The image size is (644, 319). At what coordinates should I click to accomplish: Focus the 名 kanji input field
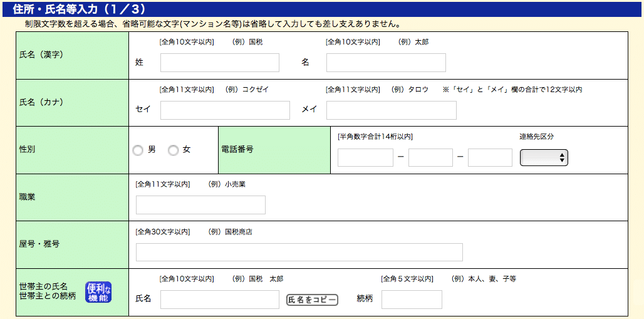[x=386, y=63]
